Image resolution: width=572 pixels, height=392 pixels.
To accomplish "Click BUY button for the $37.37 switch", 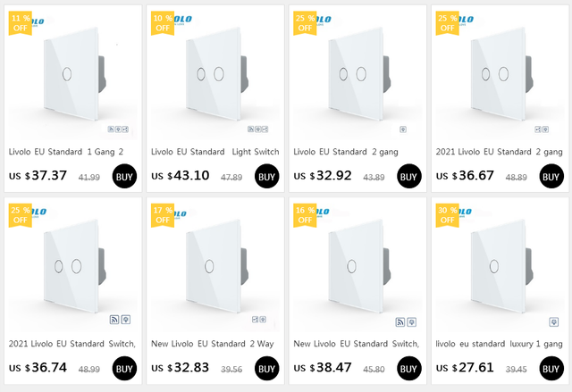I will 124,176.
